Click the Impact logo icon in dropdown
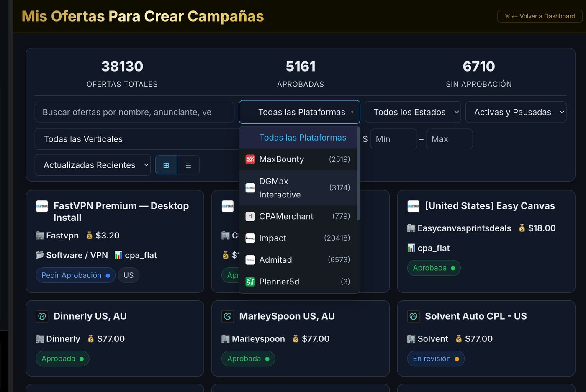 point(250,238)
